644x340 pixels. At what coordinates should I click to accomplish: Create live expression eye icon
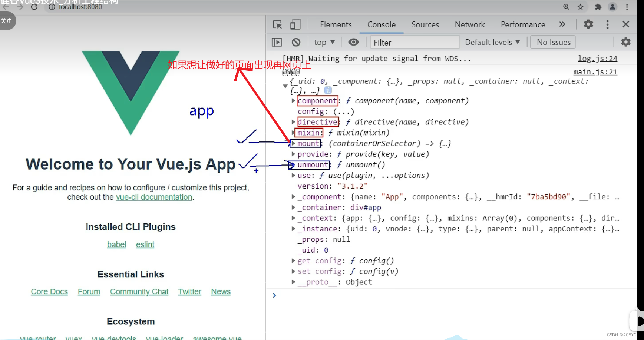click(354, 42)
